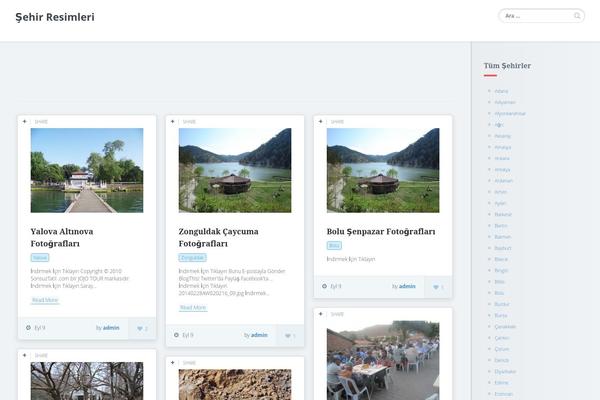The height and width of the screenshot is (400, 600).
Task: Click the share plus icon on Zonguldak Çaycuma card
Action: [173, 121]
